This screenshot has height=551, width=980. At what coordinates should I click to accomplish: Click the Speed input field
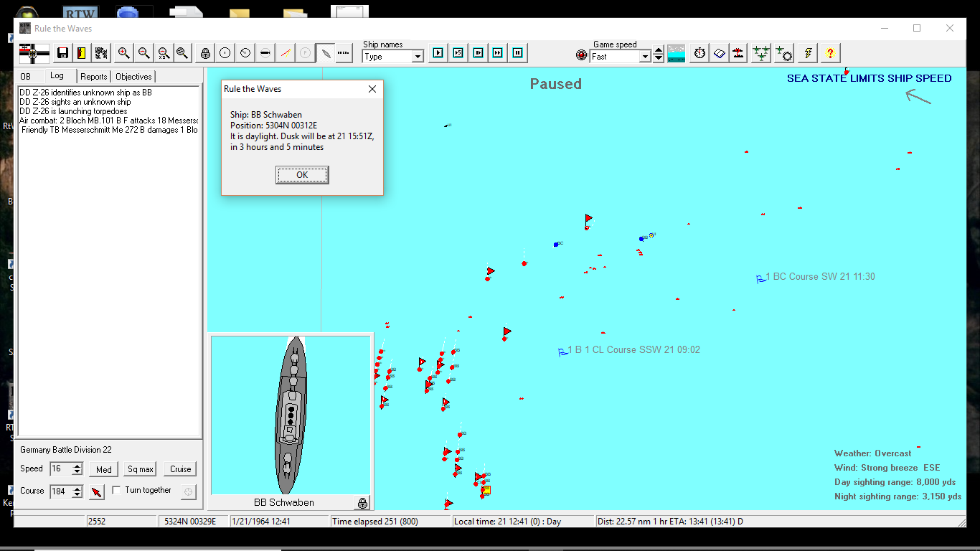[x=61, y=469]
